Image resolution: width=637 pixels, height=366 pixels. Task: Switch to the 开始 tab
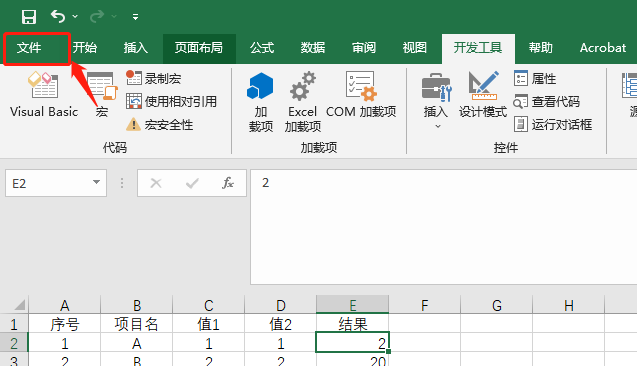click(85, 48)
